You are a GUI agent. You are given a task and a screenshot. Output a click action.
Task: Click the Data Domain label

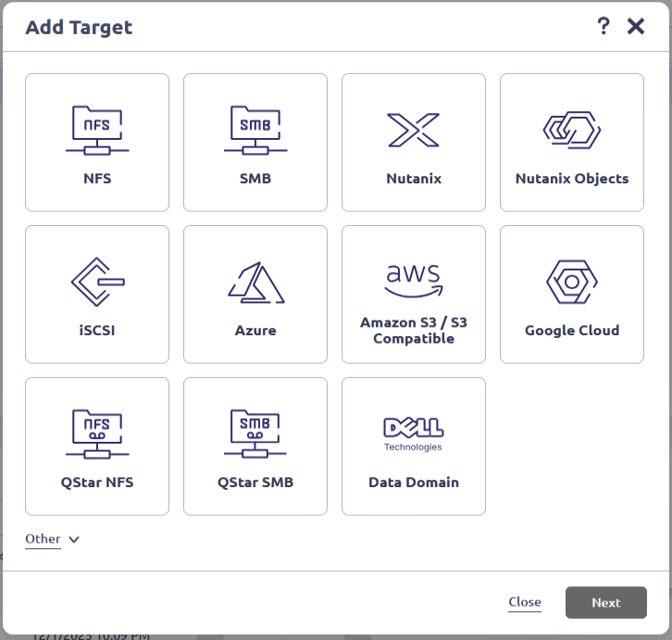(414, 483)
